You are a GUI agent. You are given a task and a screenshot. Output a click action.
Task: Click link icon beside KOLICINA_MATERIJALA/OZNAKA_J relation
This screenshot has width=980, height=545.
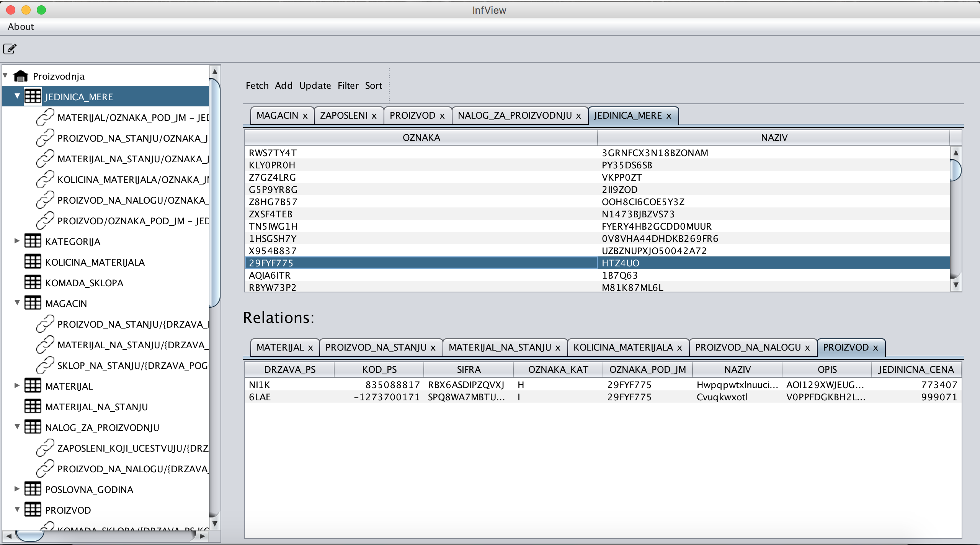(45, 179)
